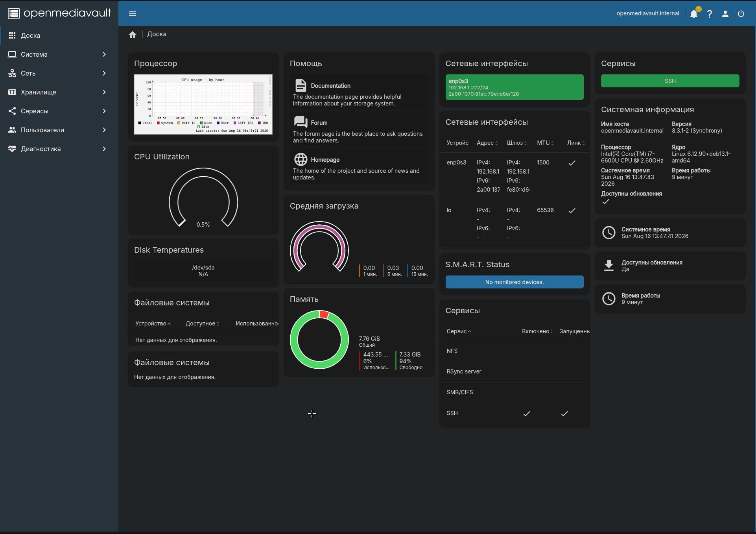Click the CPU Utilization gauge
Screen dimensions: 756x534
click(x=203, y=198)
